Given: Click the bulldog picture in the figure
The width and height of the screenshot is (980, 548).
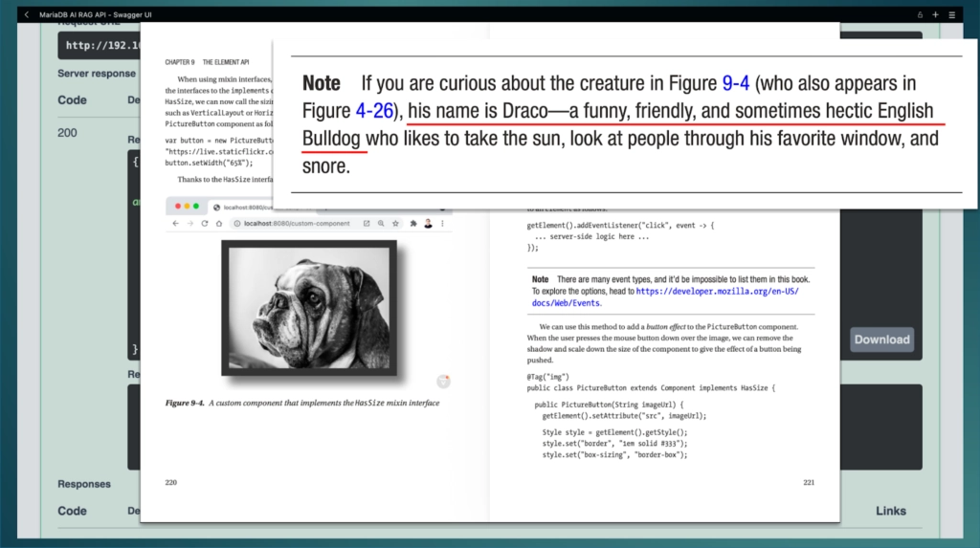Looking at the screenshot, I should (x=309, y=305).
